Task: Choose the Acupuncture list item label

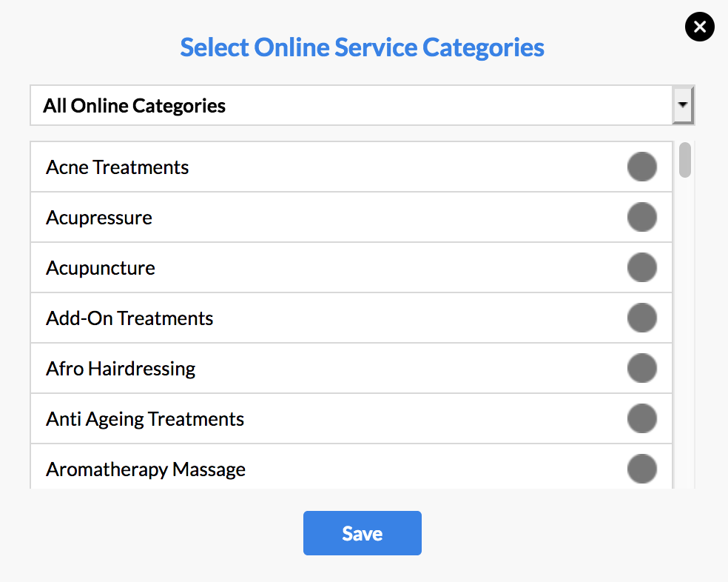Action: tap(101, 268)
